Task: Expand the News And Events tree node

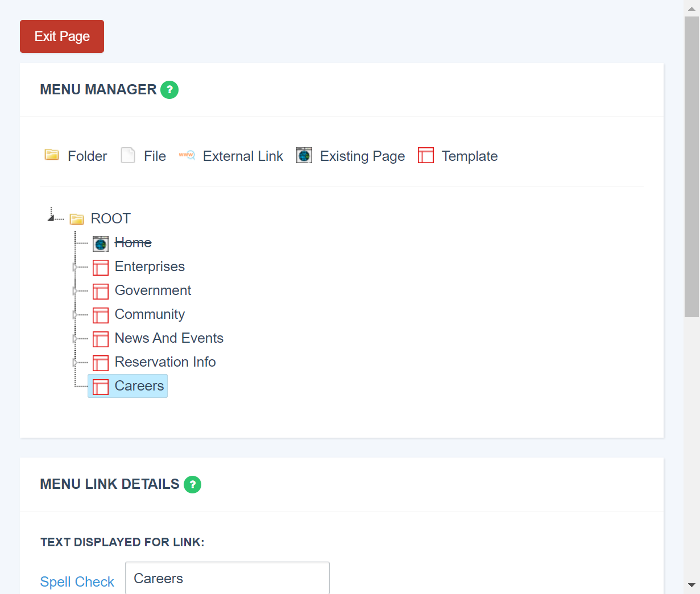Action: tap(75, 339)
